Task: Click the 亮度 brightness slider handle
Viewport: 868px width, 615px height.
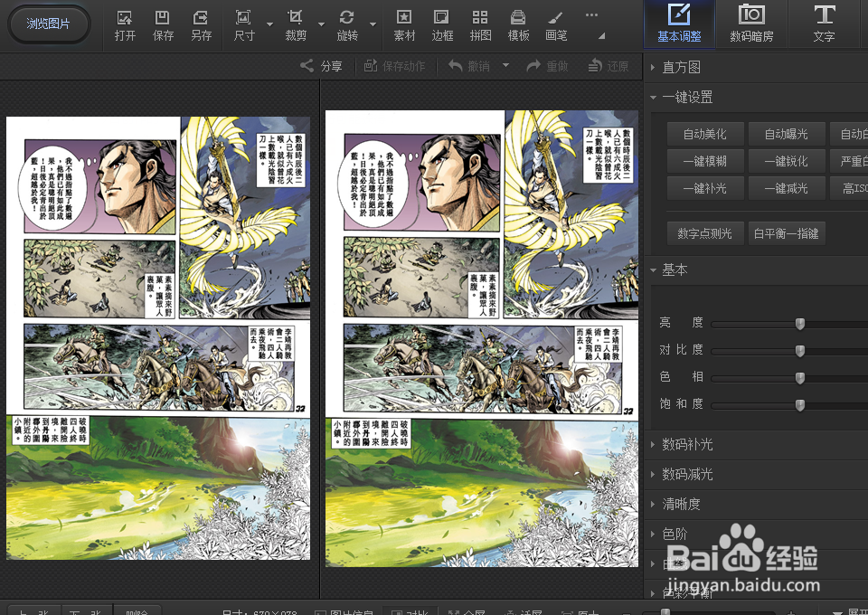Action: point(800,324)
